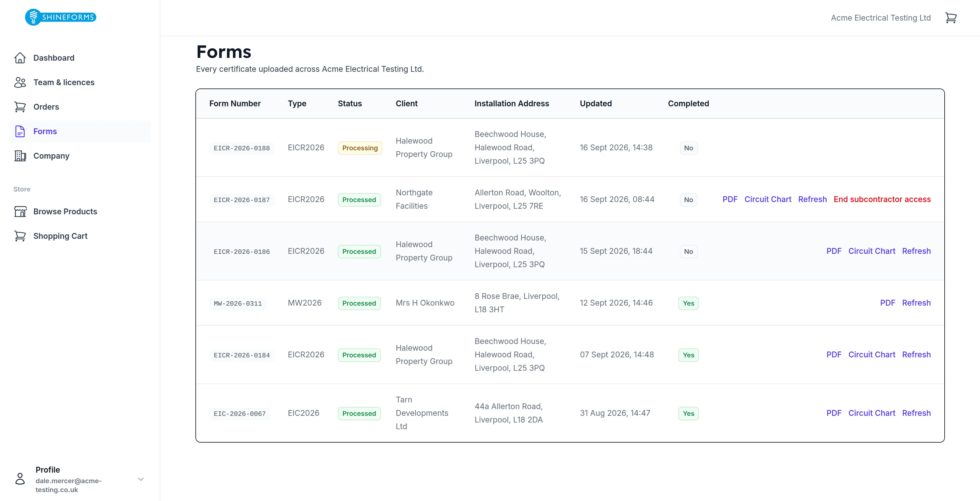Expand the Profile menu chevron

pos(141,479)
